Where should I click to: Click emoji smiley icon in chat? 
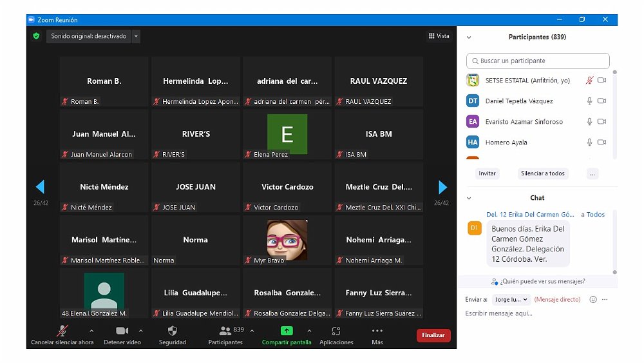(x=593, y=300)
